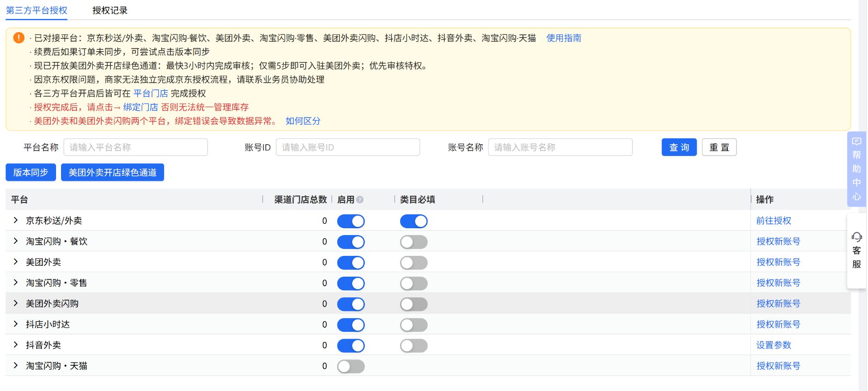This screenshot has width=868, height=391.
Task: Open the 客服 headset support widget
Action: [x=856, y=250]
